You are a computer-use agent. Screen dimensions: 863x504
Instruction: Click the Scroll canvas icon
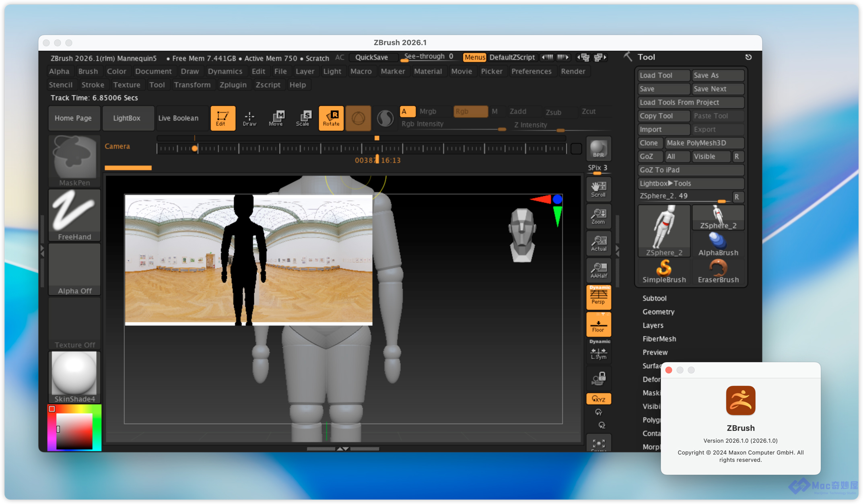click(x=598, y=189)
